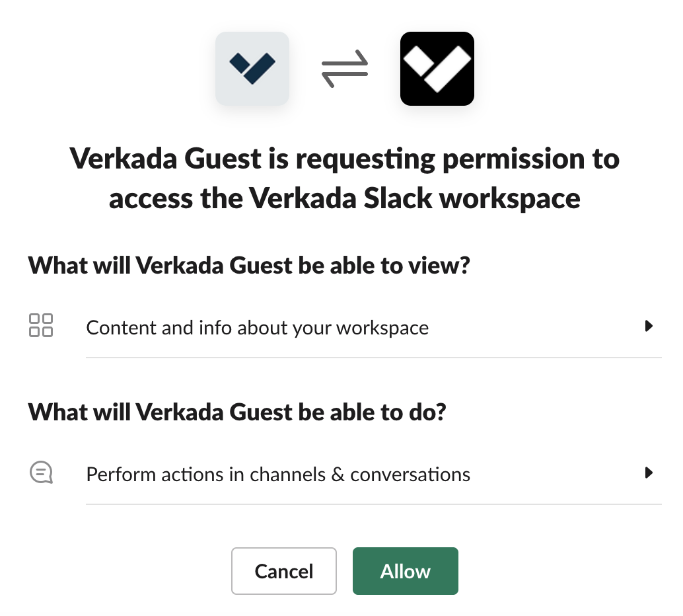Screen dimensions: 683x616
Task: Click the divider line under Perform actions
Action: click(373, 504)
